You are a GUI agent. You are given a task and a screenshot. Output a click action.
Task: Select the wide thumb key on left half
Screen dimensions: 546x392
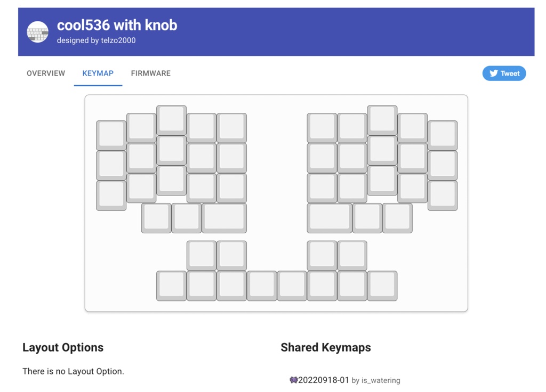[x=224, y=217]
